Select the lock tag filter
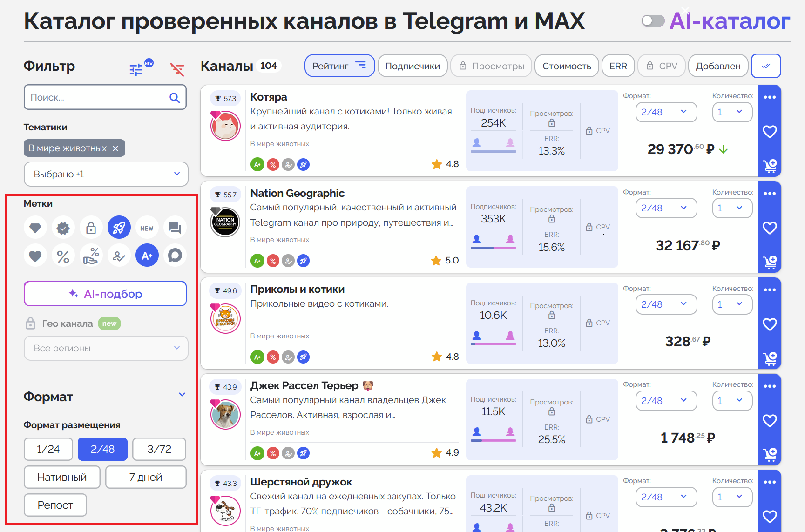This screenshot has width=805, height=532. click(x=91, y=228)
